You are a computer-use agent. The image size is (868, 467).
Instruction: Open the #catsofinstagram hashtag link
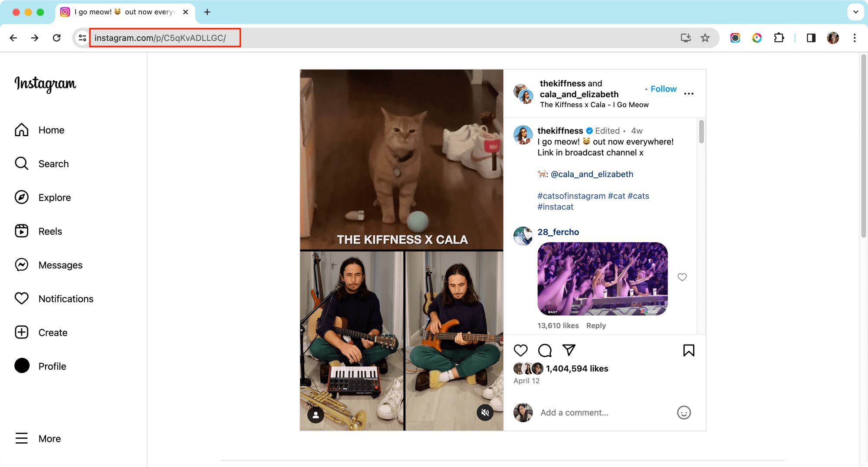[x=571, y=196]
